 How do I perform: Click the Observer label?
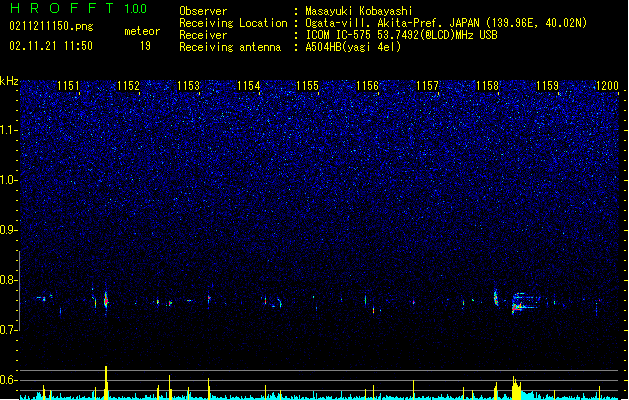click(x=203, y=11)
